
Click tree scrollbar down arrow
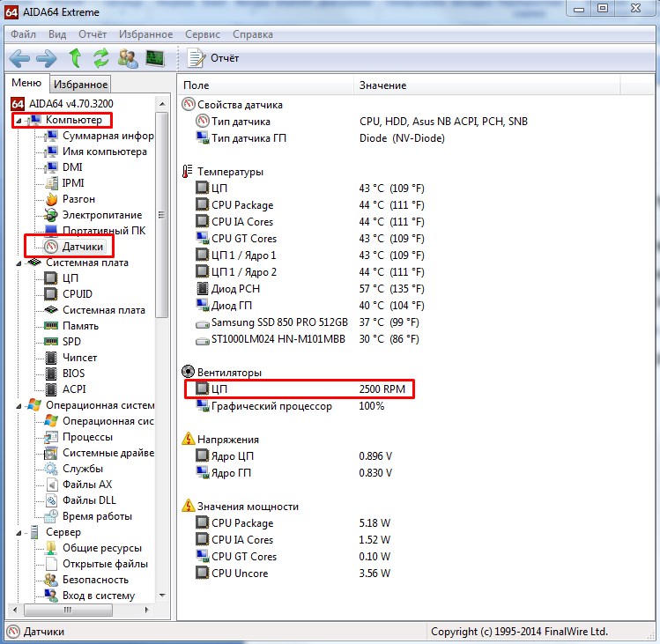pos(162,596)
